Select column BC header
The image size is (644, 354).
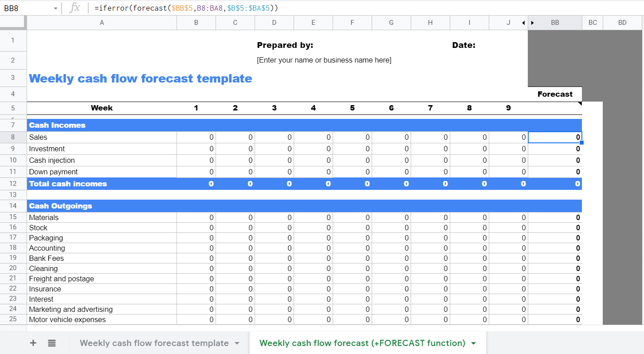point(593,23)
